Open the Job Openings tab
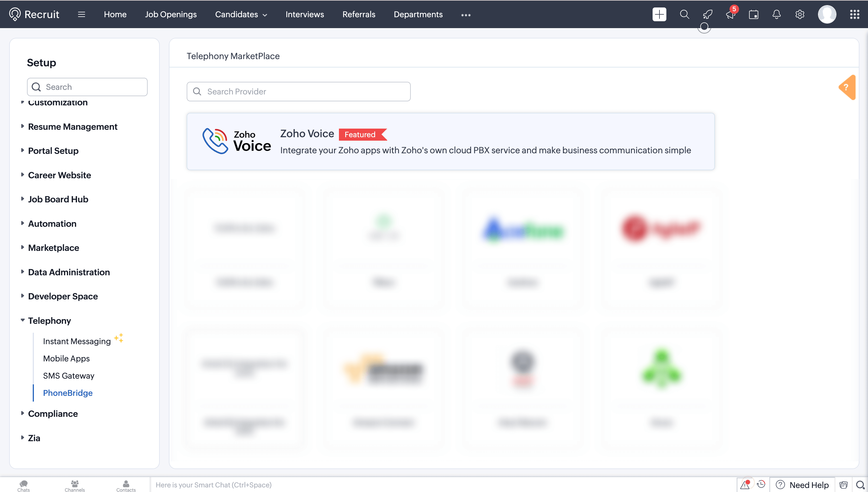Viewport: 868px width, 492px height. point(170,14)
